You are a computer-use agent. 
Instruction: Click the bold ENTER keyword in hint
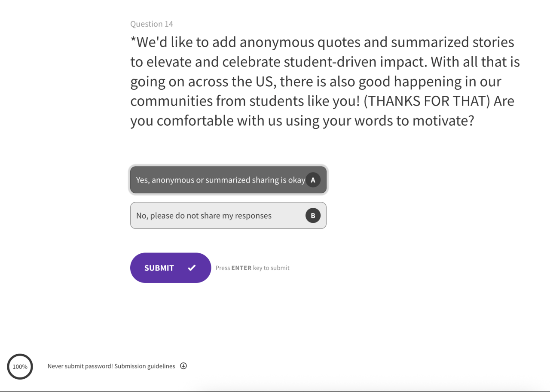[x=241, y=268]
